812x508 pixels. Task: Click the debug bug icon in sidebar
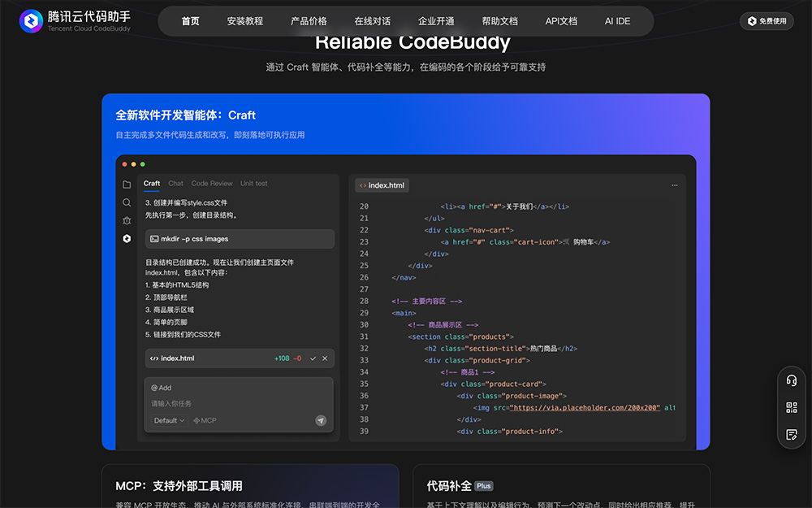[x=127, y=220]
